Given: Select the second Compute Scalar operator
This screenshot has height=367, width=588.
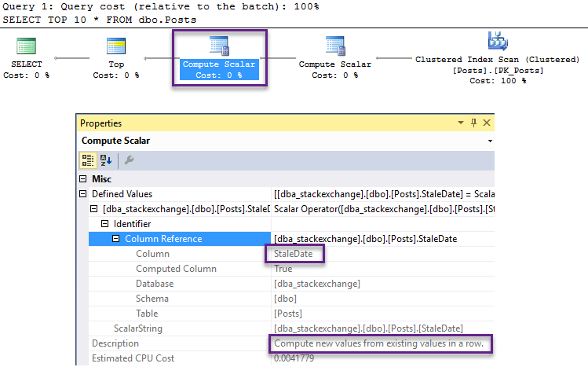Looking at the screenshot, I should pyautogui.click(x=335, y=47).
